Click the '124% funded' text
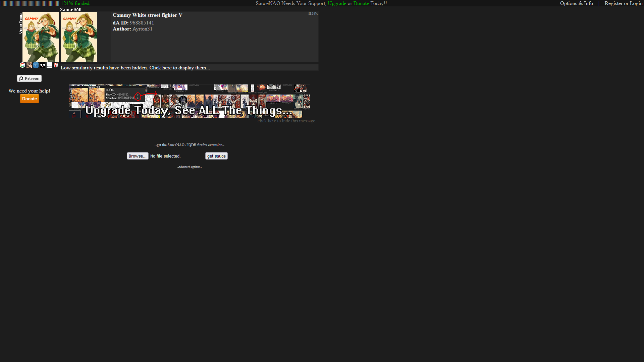The image size is (644, 362). (75, 3)
